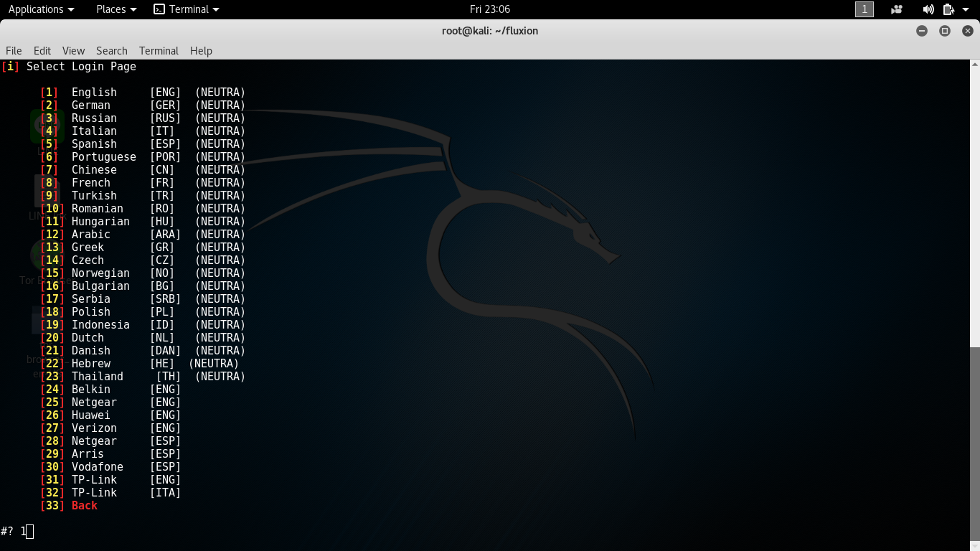Open the Search menu
Screen dimensions: 980x551
(112, 50)
